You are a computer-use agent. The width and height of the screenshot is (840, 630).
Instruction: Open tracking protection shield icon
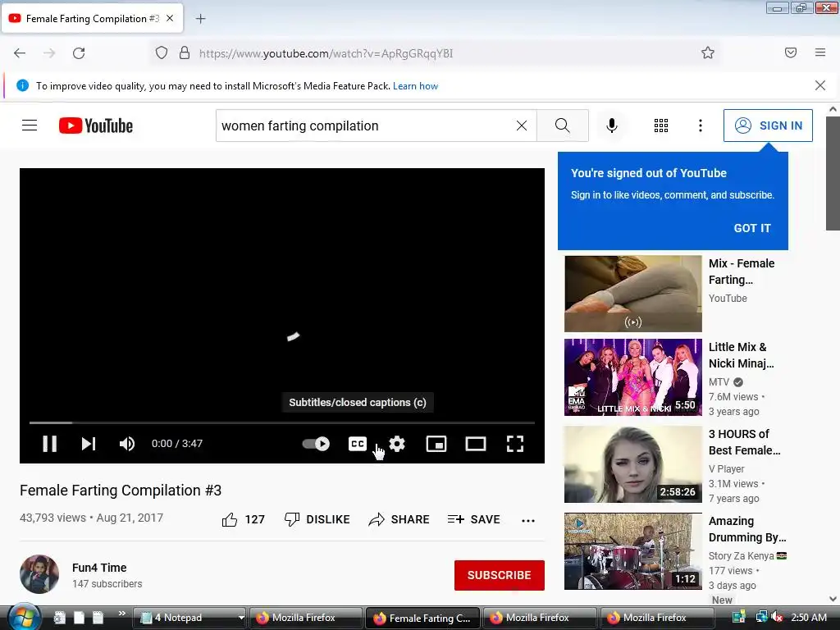[162, 53]
